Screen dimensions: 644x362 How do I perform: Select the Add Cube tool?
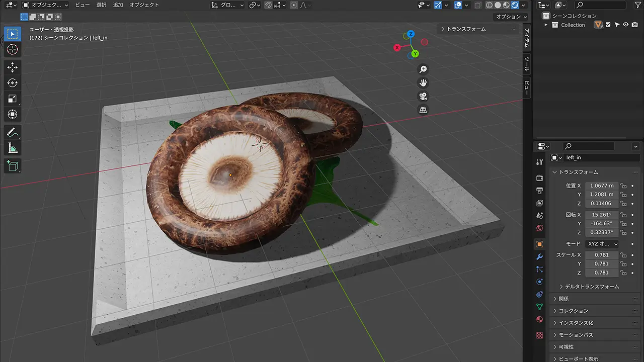click(x=13, y=166)
